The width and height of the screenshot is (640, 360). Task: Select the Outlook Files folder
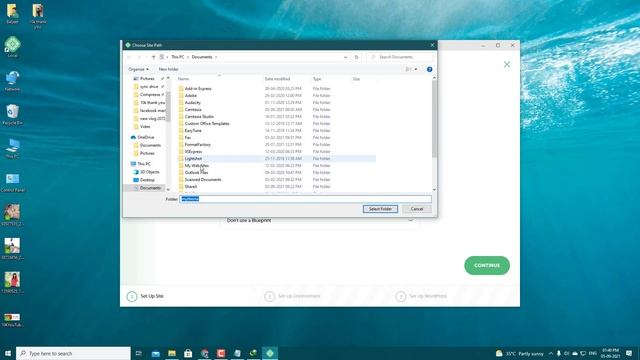196,173
